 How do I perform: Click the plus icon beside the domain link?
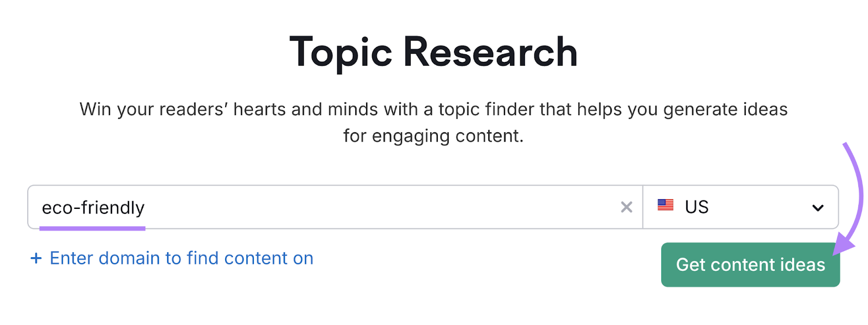[36, 258]
